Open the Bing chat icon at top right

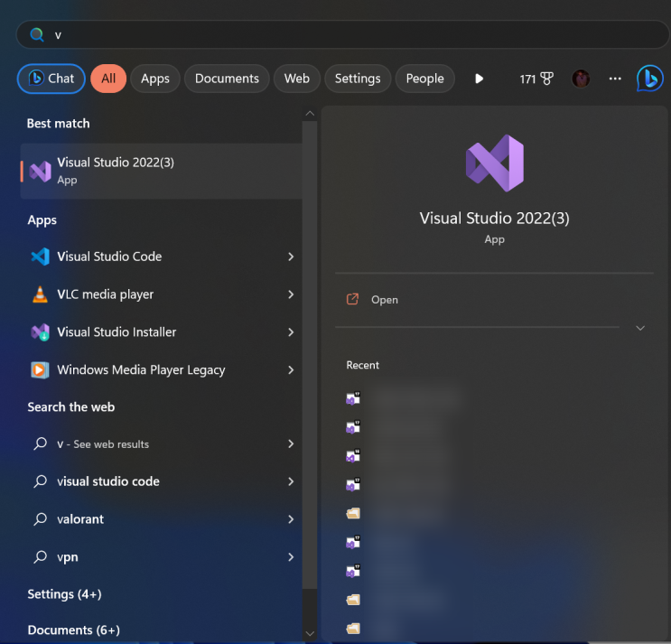tap(649, 79)
